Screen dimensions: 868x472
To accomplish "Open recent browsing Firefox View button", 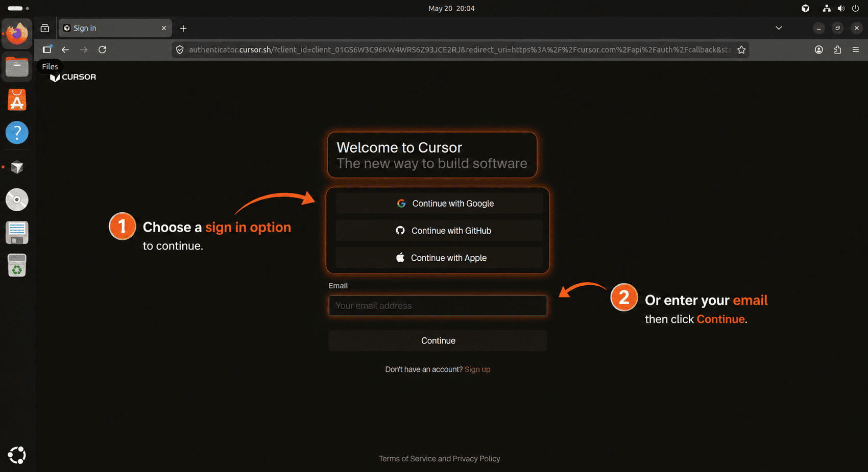I will (x=45, y=28).
